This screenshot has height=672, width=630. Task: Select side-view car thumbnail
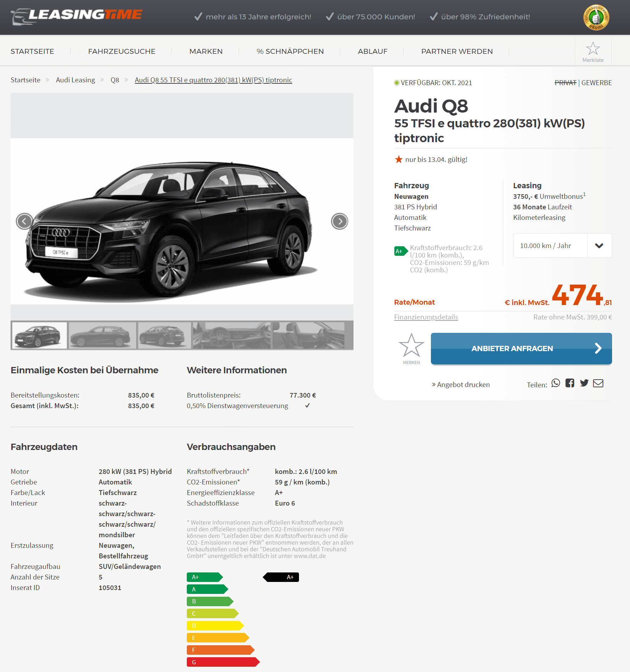point(102,335)
